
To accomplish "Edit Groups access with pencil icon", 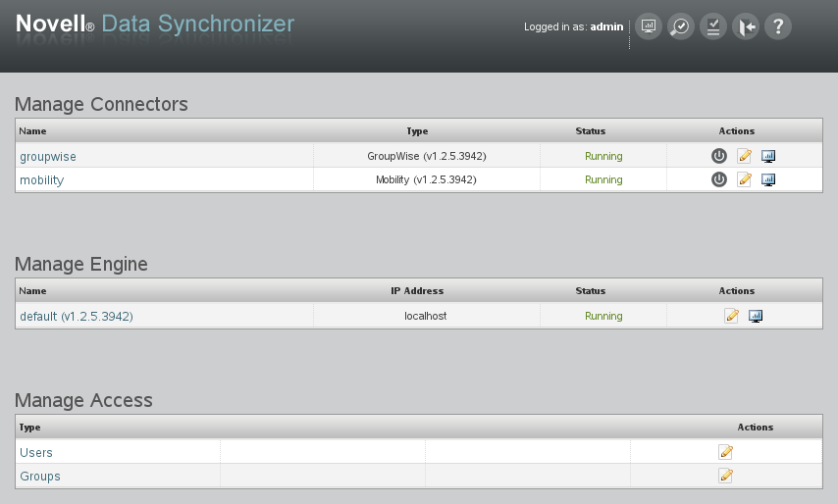I will pos(725,476).
